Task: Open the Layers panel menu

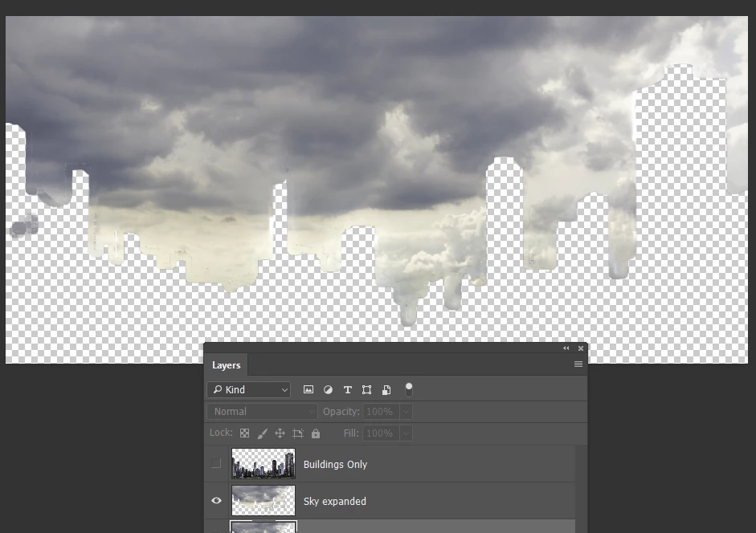Action: tap(578, 364)
